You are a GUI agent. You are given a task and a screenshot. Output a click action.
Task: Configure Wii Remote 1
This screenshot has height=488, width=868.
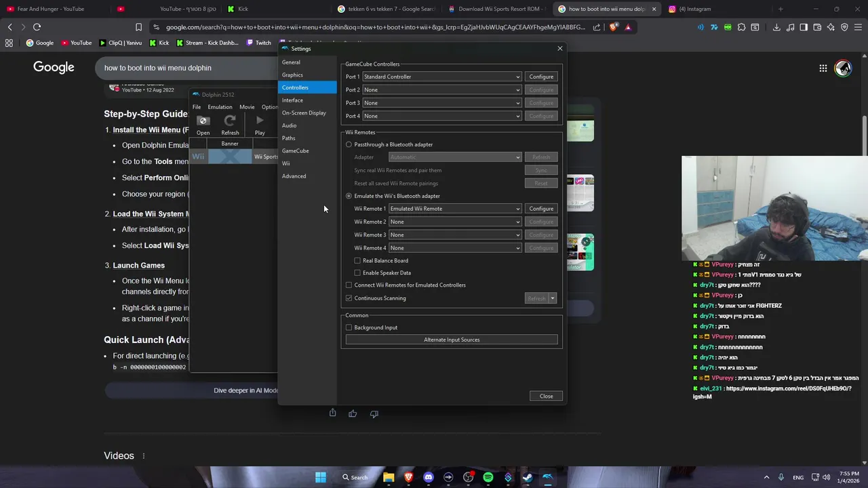(x=541, y=209)
